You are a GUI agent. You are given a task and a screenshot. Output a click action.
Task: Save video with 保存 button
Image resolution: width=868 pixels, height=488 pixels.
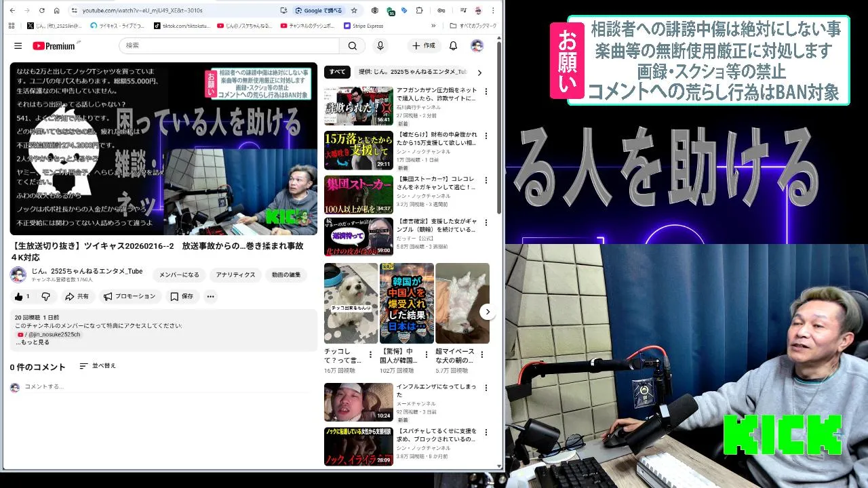(x=182, y=296)
